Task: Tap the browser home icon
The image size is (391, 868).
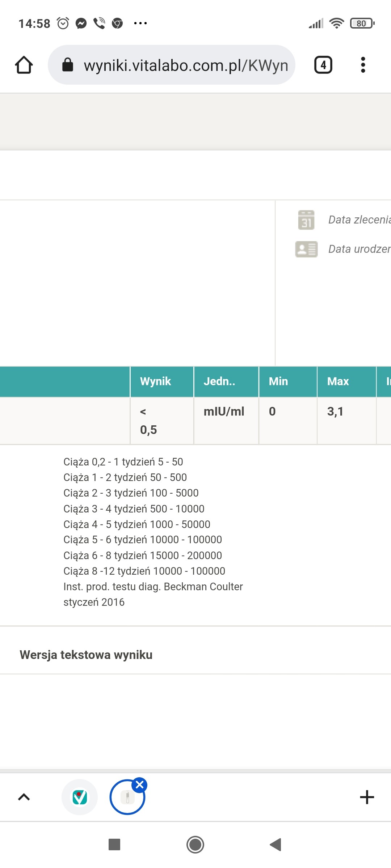Action: (x=24, y=65)
